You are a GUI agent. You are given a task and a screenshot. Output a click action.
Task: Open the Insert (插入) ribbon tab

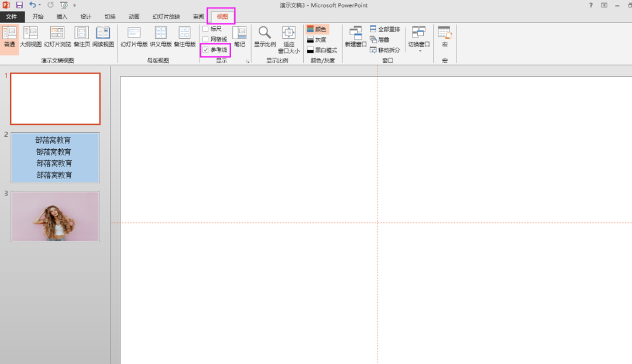(x=62, y=16)
